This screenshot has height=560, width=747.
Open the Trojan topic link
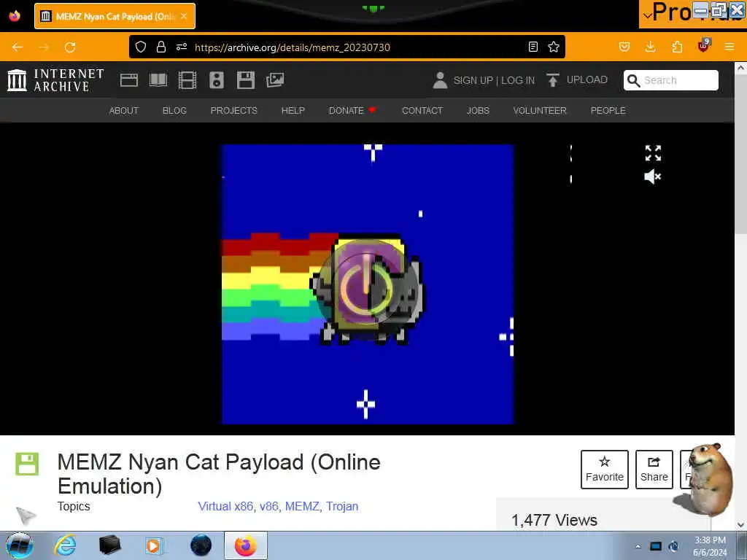(x=342, y=506)
